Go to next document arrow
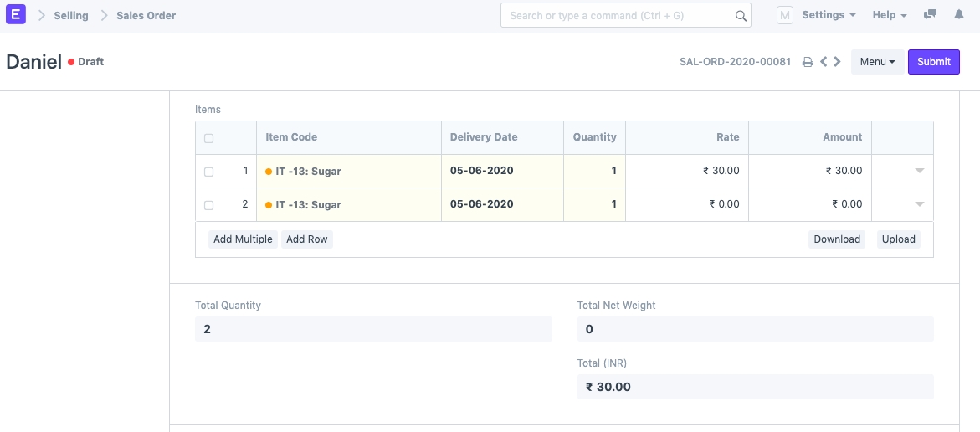980x432 pixels. point(837,62)
